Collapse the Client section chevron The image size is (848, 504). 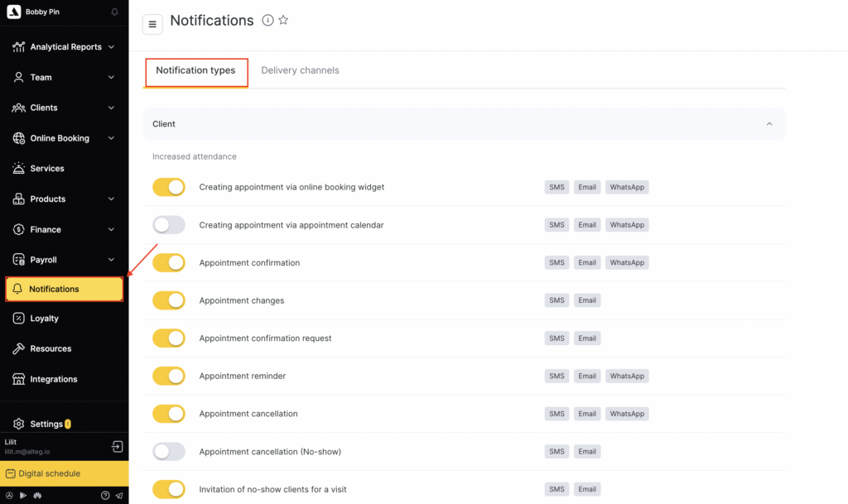click(x=769, y=124)
